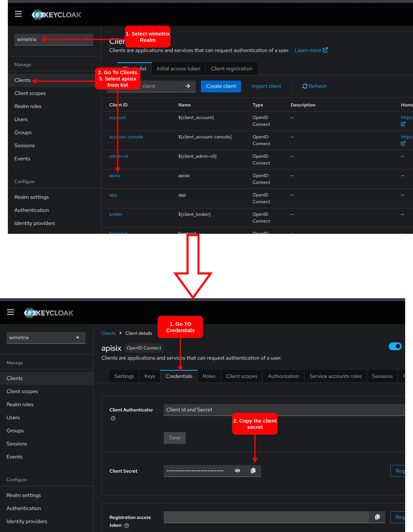Select Sessions in top sidebar
Viewport: 413px width, 532px height.
coord(54,145)
